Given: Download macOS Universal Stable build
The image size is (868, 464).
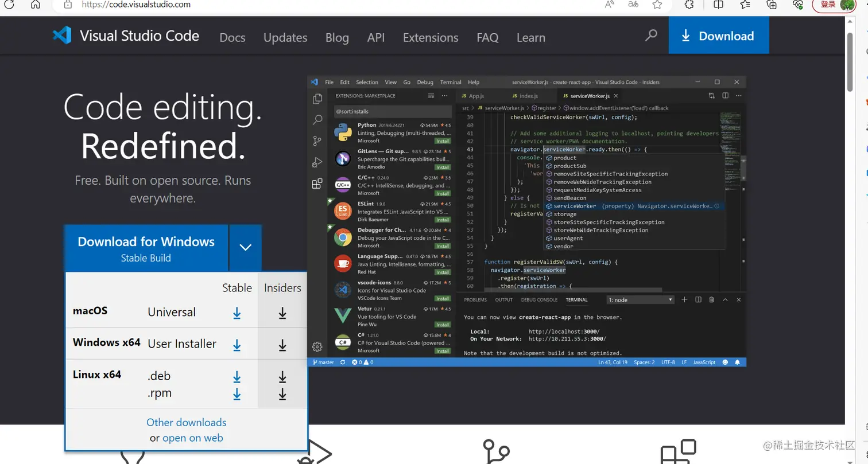Looking at the screenshot, I should pos(237,313).
